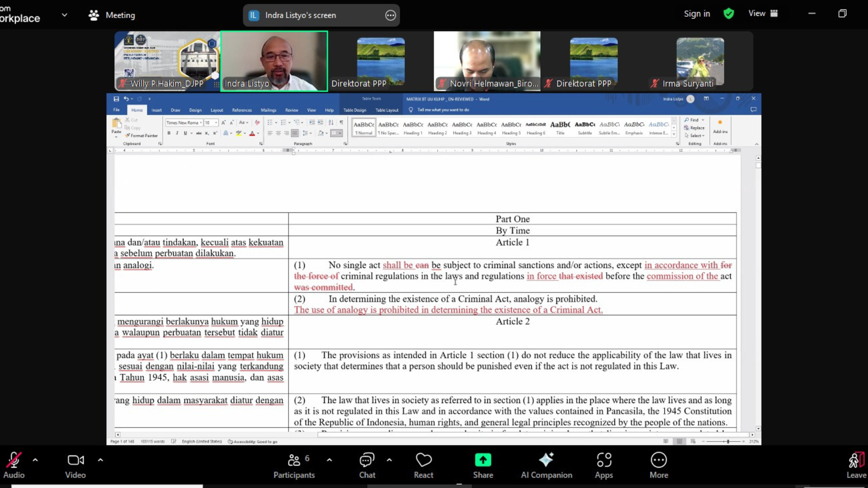Screen dimensions: 868x488
Task: Switch to the Insert ribbon tab
Action: pyautogui.click(x=156, y=110)
